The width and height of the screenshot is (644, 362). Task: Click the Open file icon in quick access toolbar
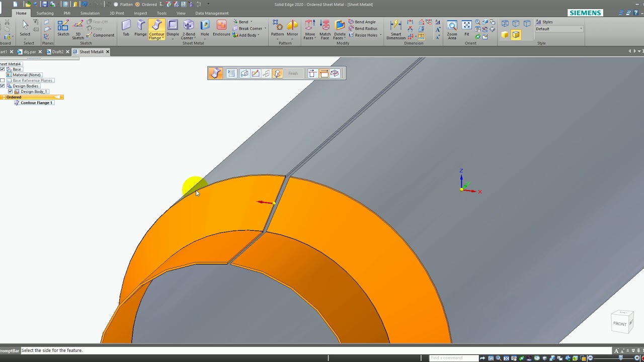(29, 4)
